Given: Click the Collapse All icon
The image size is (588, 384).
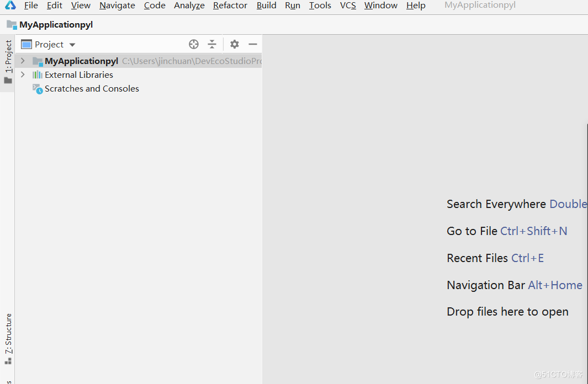Looking at the screenshot, I should click(x=212, y=44).
